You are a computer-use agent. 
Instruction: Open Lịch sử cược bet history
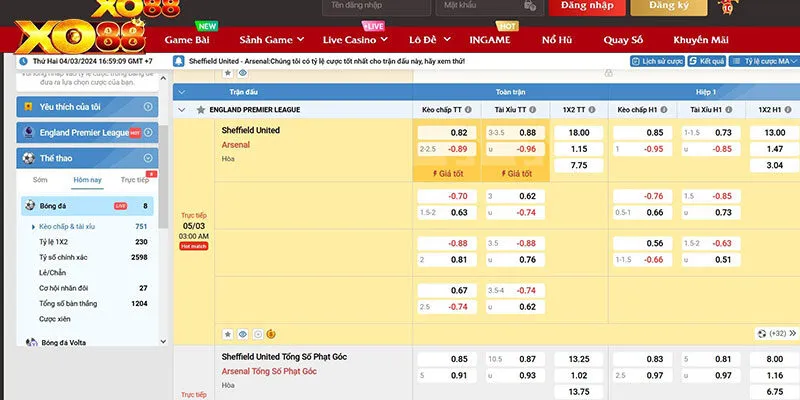coord(657,61)
